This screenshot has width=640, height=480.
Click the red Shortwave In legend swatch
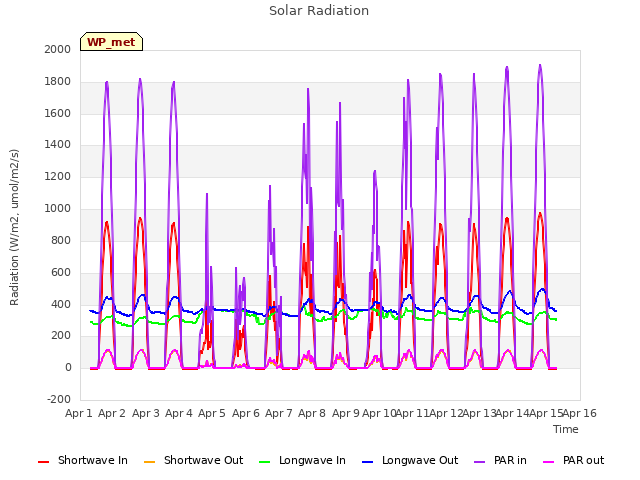[x=43, y=462]
